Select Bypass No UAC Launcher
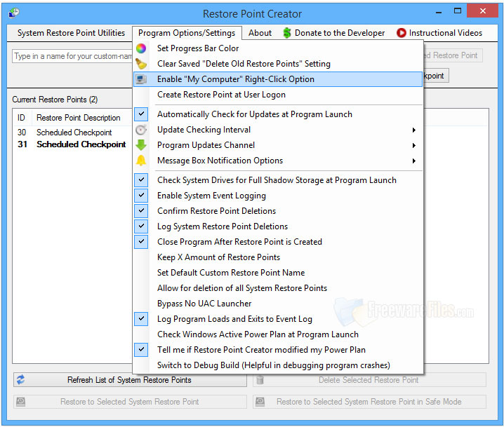This screenshot has height=427, width=504. [x=278, y=304]
